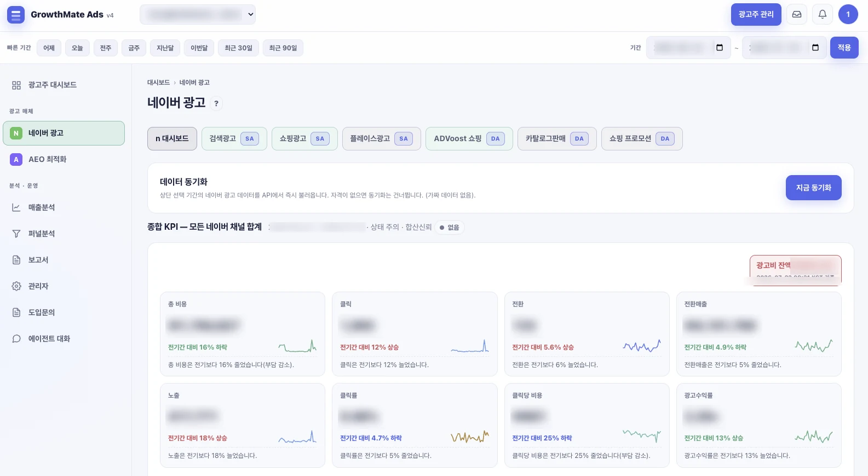Click the green N icon for 네이버 광고

pyautogui.click(x=16, y=133)
